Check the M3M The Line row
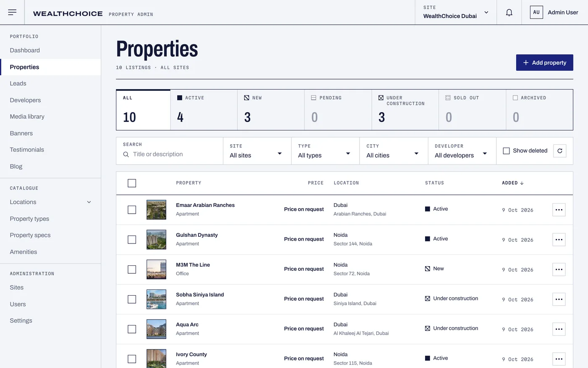 click(132, 269)
